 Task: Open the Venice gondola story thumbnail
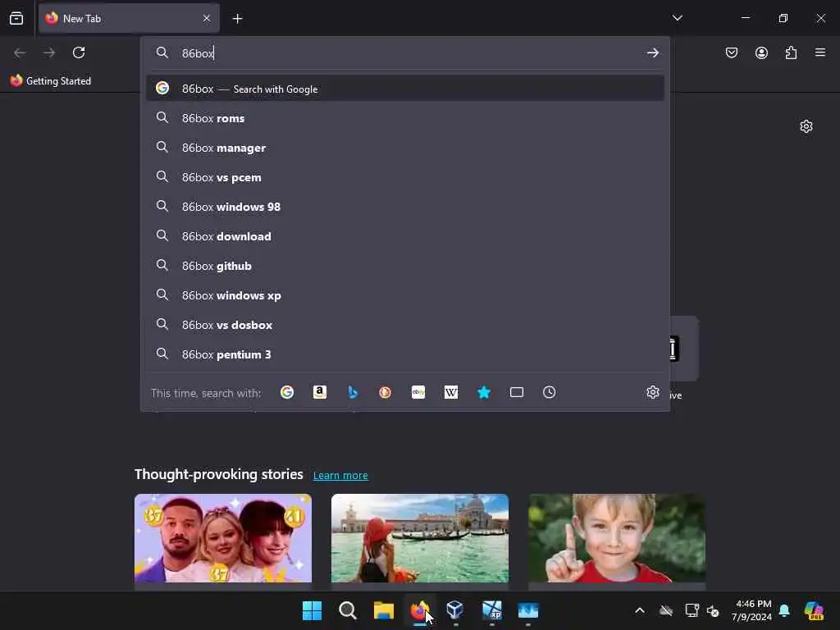click(420, 538)
